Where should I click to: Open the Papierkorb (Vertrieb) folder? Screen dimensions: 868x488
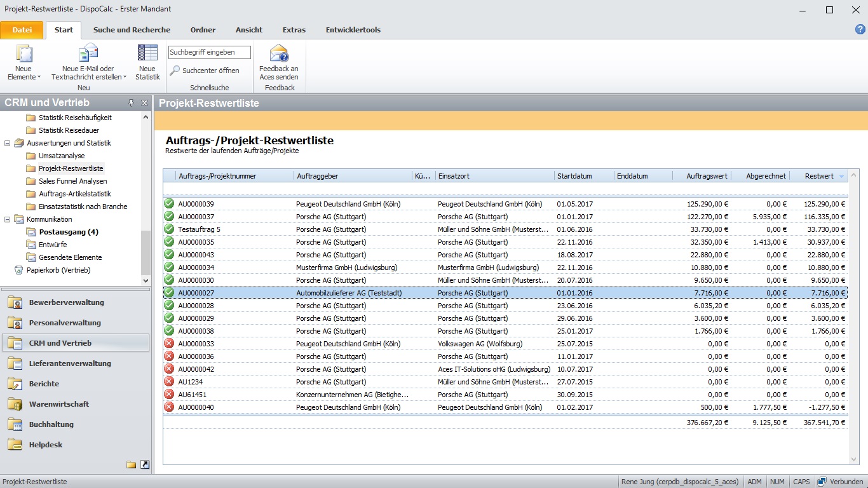point(58,270)
